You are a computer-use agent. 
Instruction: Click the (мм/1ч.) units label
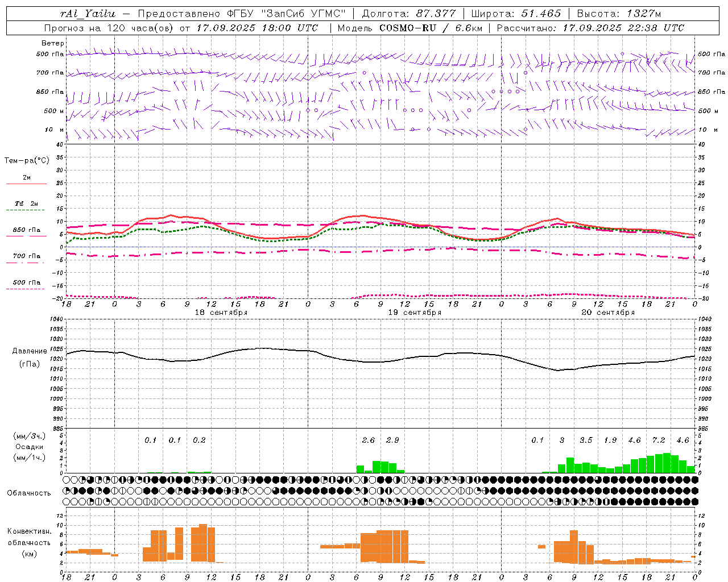click(x=28, y=458)
